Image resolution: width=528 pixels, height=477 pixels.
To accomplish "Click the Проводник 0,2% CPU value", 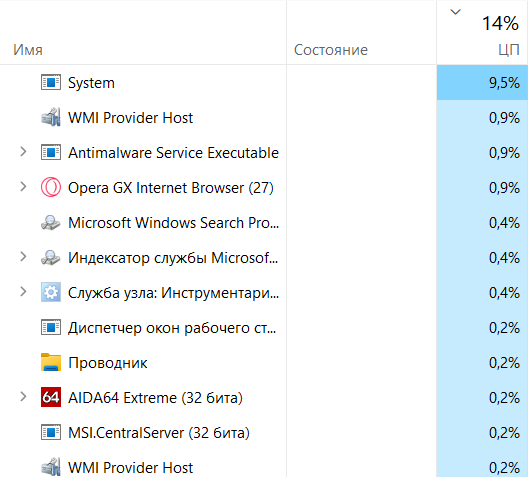I will 504,363.
